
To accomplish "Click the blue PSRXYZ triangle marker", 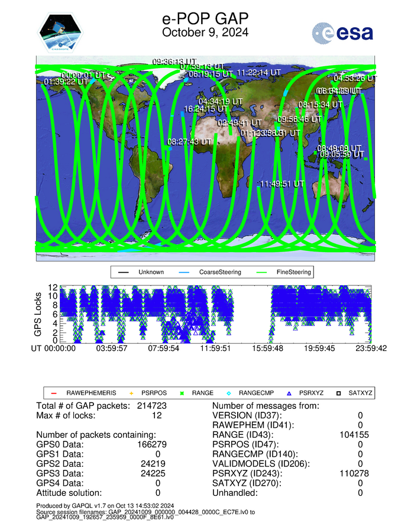I will coord(306,392).
